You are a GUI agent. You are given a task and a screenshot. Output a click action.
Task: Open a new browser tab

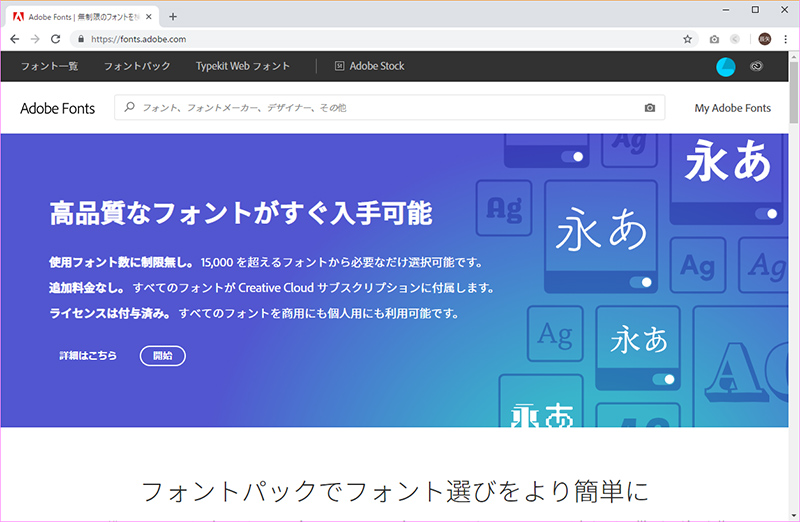point(173,17)
